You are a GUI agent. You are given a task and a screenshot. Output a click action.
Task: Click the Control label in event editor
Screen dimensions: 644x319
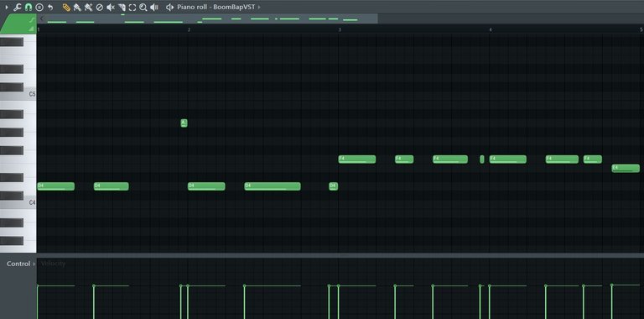(18, 264)
